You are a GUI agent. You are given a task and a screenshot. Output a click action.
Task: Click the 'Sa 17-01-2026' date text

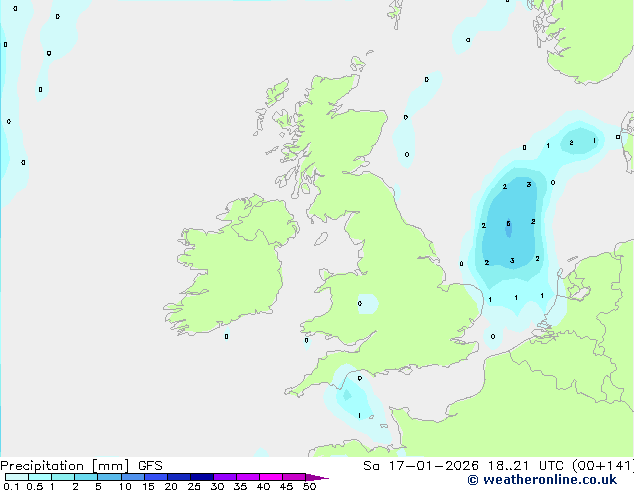421,466
